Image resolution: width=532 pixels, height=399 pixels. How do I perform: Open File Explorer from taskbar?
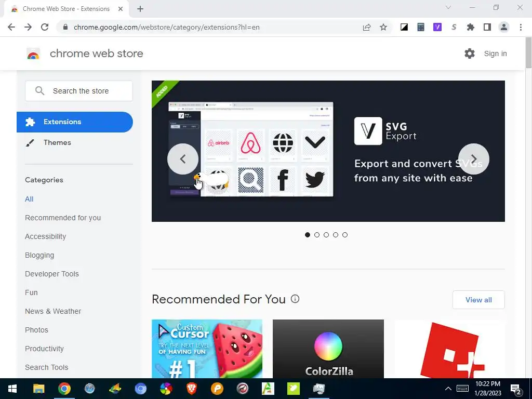[38, 389]
